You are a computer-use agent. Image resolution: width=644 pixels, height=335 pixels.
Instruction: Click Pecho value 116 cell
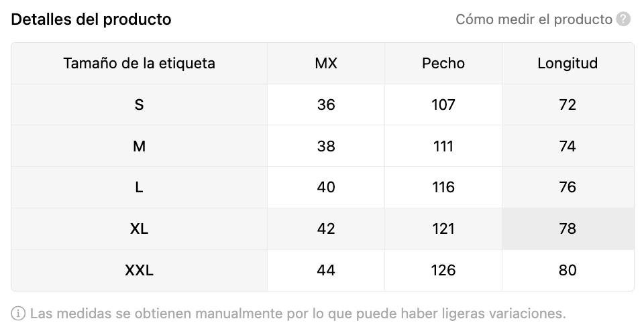[x=443, y=188]
